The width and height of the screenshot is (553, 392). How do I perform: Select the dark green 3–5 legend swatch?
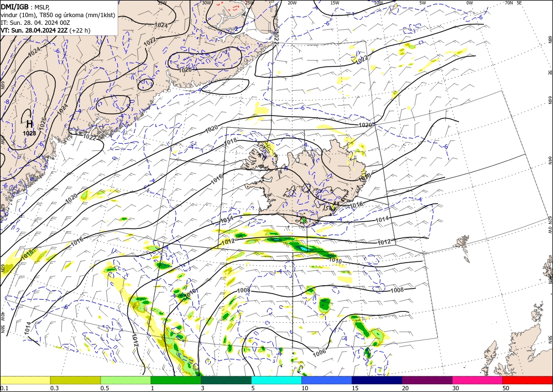tap(226, 380)
